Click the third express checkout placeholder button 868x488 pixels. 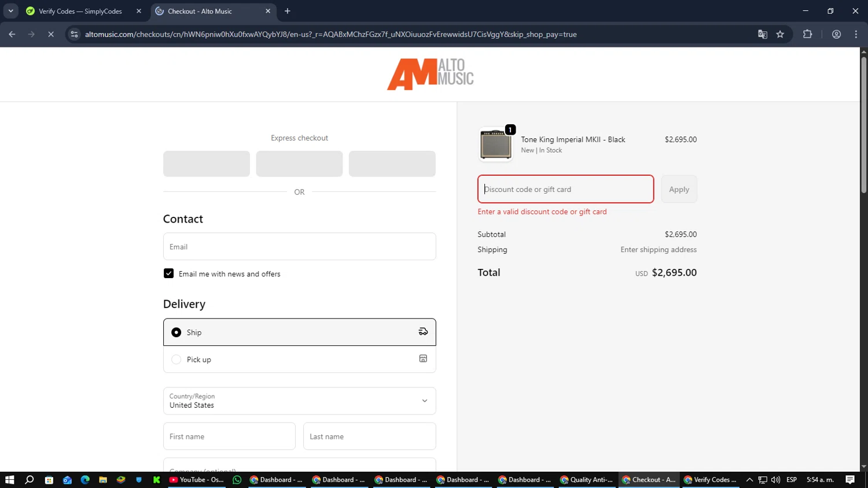[392, 164]
